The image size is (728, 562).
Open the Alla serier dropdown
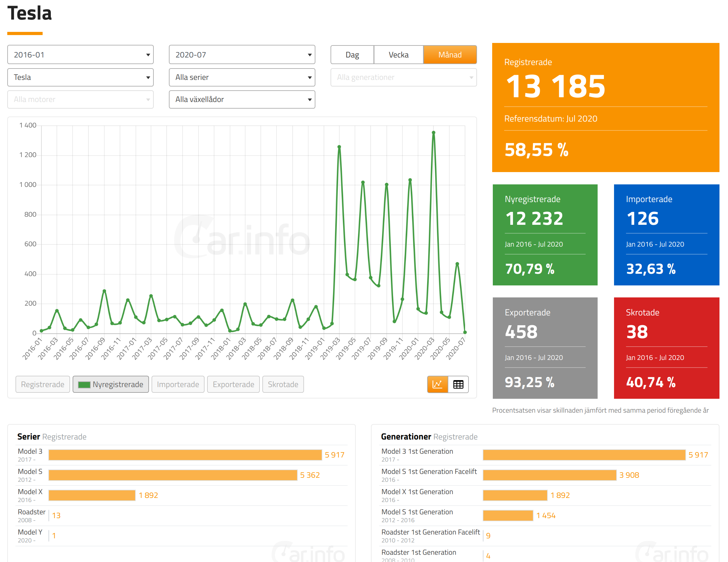click(242, 77)
